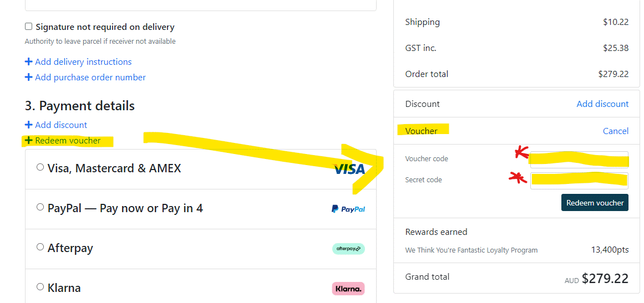Focus the Voucher code input field
Viewport: 644px width, 303px height.
tap(579, 159)
